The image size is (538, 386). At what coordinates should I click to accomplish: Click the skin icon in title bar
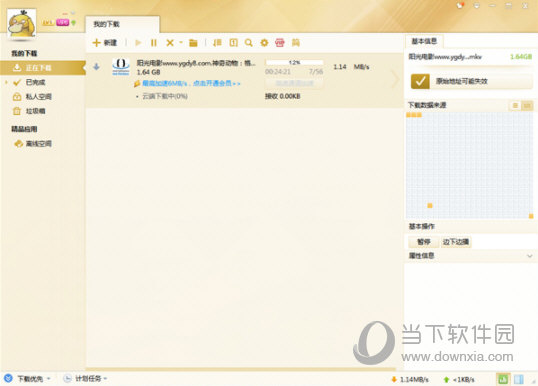point(460,5)
